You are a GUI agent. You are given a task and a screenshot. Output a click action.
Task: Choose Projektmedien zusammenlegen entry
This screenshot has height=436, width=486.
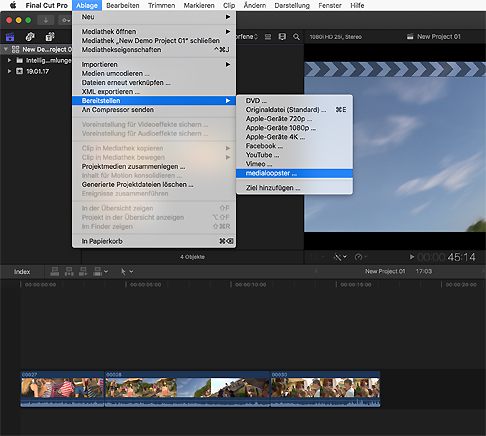(x=154, y=166)
